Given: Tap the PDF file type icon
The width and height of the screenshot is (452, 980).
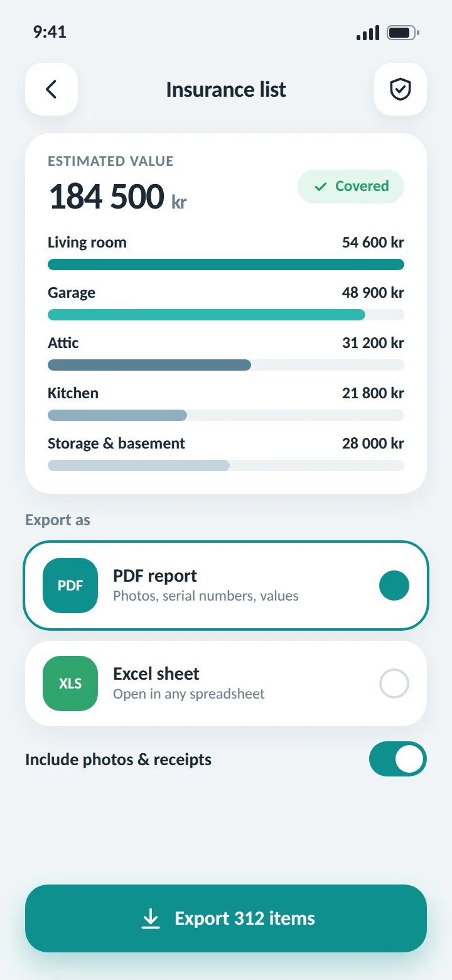Looking at the screenshot, I should (70, 585).
